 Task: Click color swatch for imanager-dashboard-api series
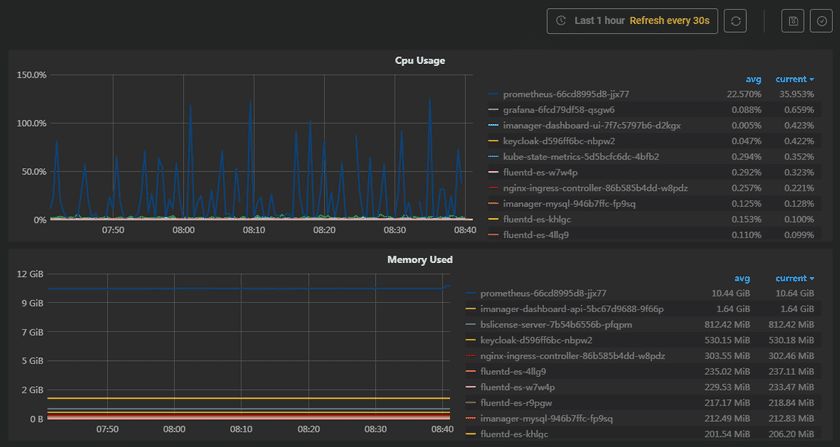click(x=470, y=309)
